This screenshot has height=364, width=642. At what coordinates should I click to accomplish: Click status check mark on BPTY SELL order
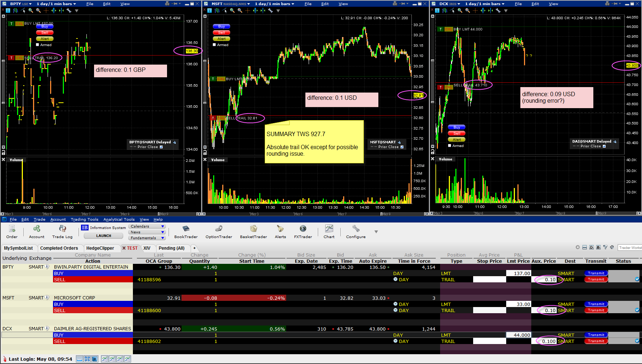(x=637, y=279)
